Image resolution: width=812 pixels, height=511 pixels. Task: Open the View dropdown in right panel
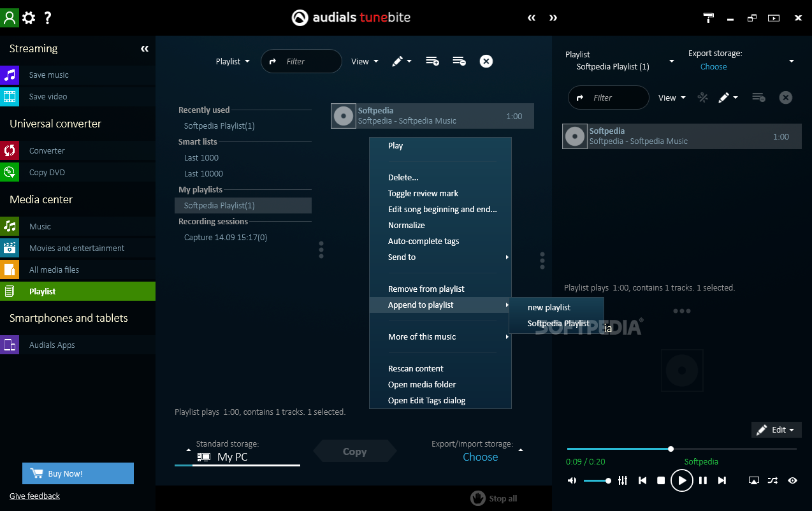[x=672, y=98]
